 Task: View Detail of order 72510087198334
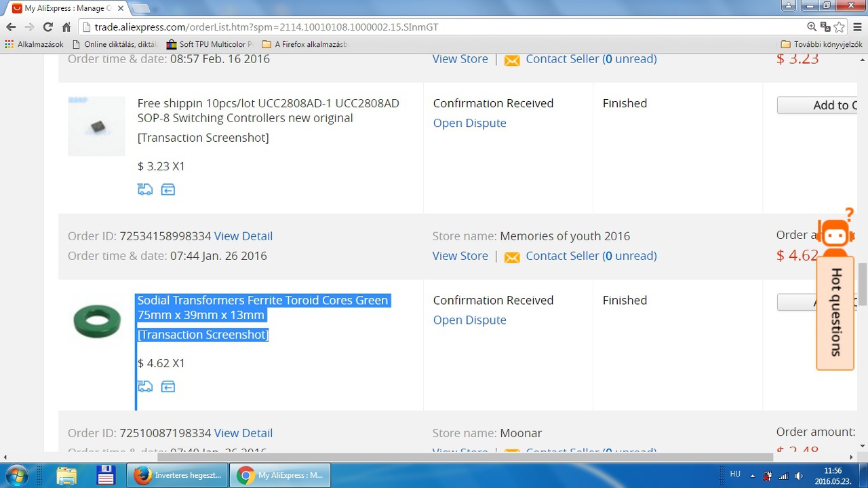click(243, 433)
